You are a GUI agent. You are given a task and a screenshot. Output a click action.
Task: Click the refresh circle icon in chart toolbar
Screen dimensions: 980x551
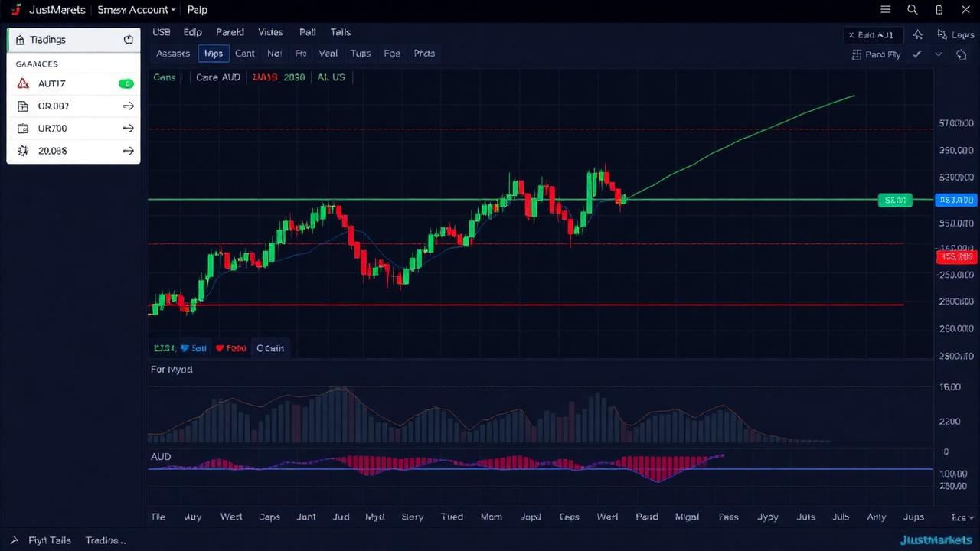(962, 55)
